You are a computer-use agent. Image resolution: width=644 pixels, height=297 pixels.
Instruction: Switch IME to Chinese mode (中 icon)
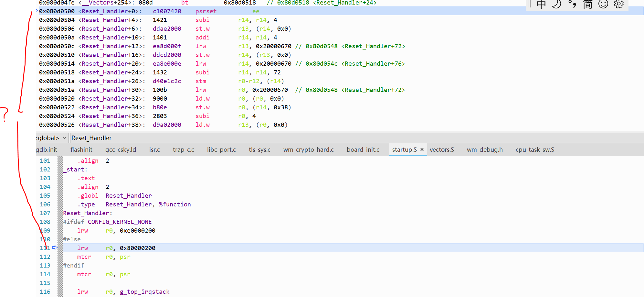[x=541, y=4]
